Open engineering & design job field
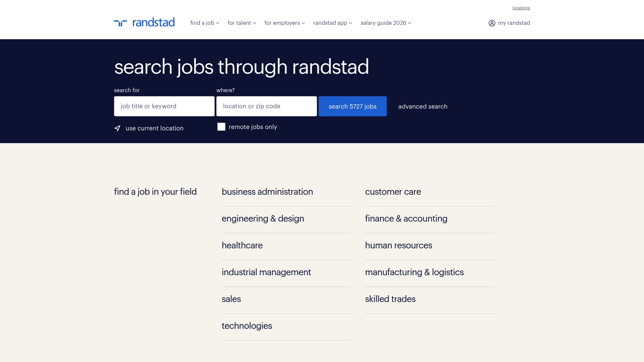Screen dimensions: 644x362 pyautogui.click(x=263, y=219)
